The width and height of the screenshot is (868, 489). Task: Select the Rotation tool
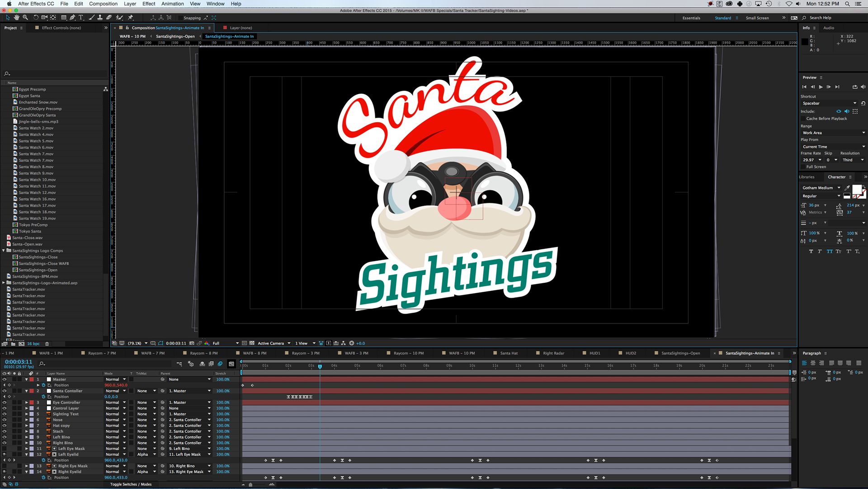[36, 18]
